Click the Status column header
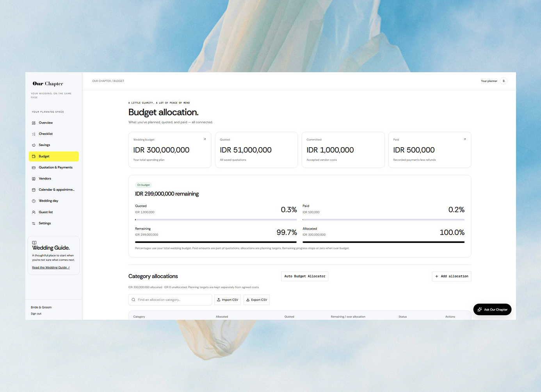 click(402, 317)
